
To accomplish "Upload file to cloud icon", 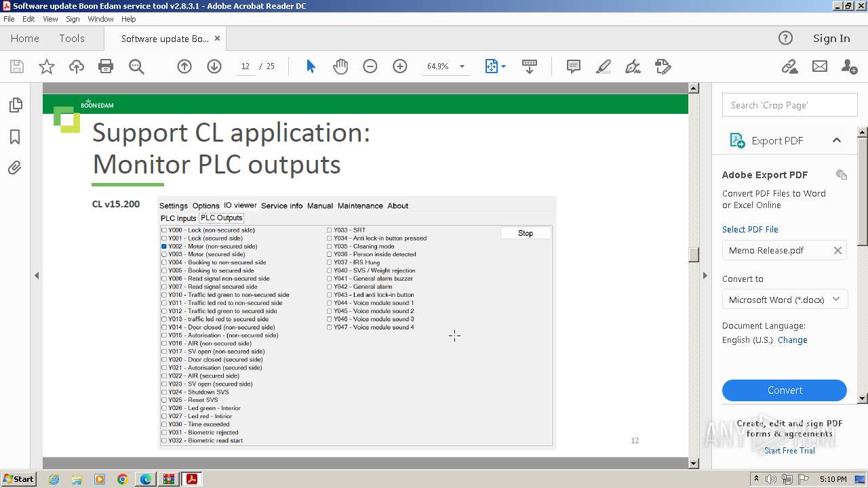I will click(77, 66).
